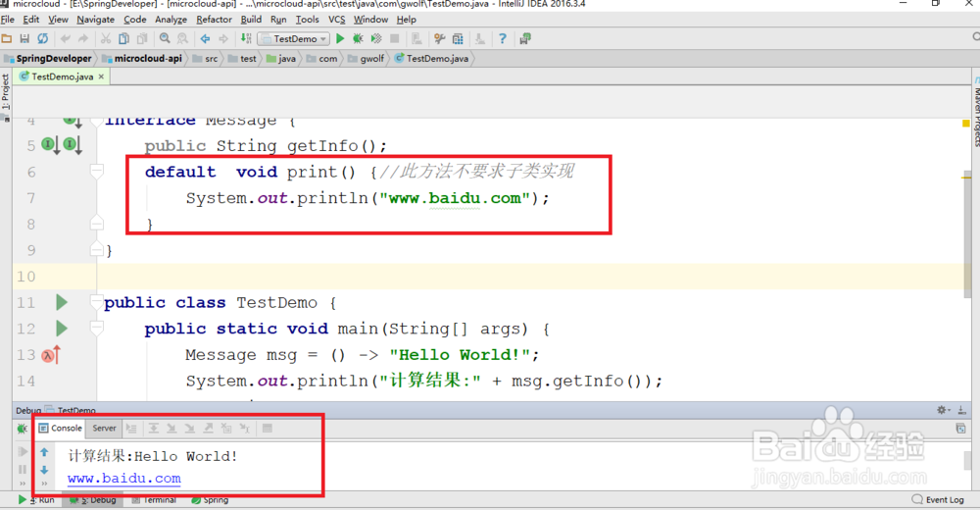
Task: Open the www.baidu.com link in console
Action: [123, 479]
